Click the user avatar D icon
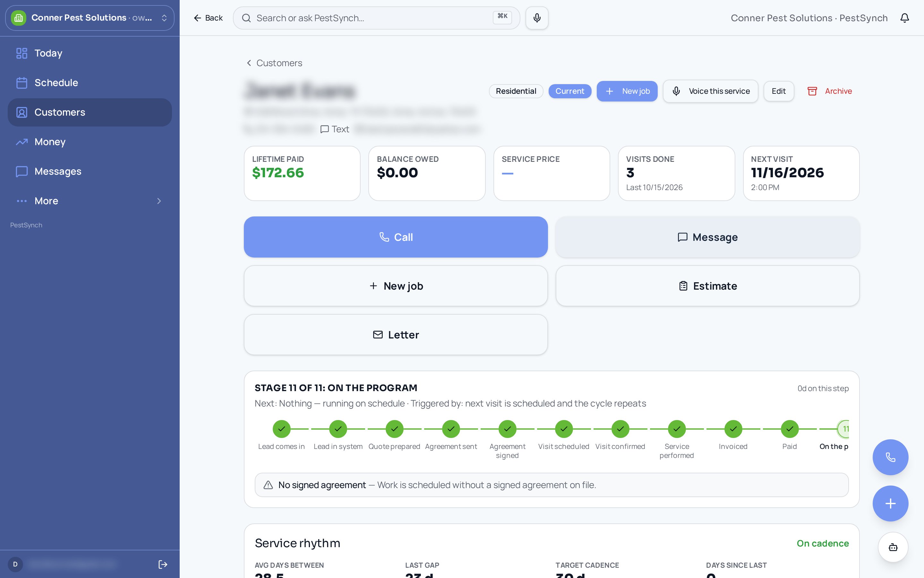The image size is (924, 578). point(15,564)
